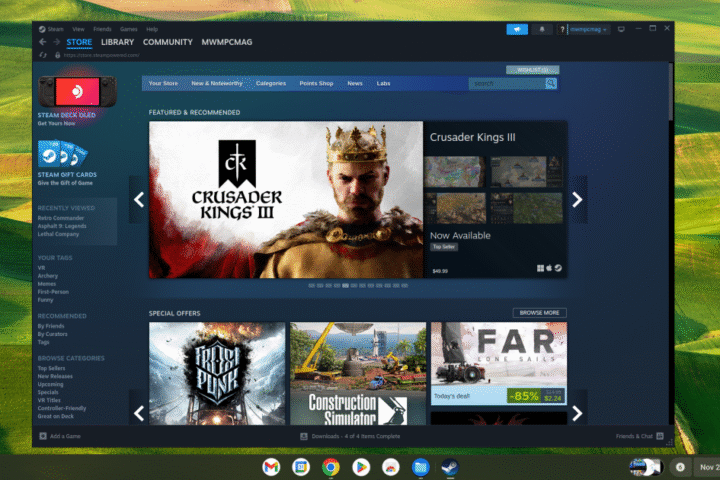Click the search magnifier icon
This screenshot has height=480, width=720.
(551, 83)
